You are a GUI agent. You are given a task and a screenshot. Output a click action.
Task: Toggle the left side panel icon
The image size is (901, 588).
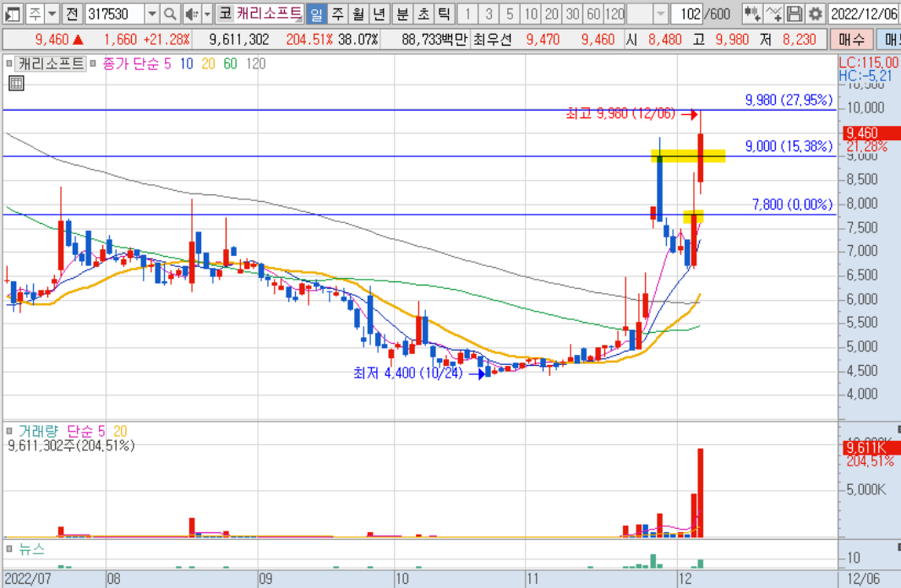[12, 14]
